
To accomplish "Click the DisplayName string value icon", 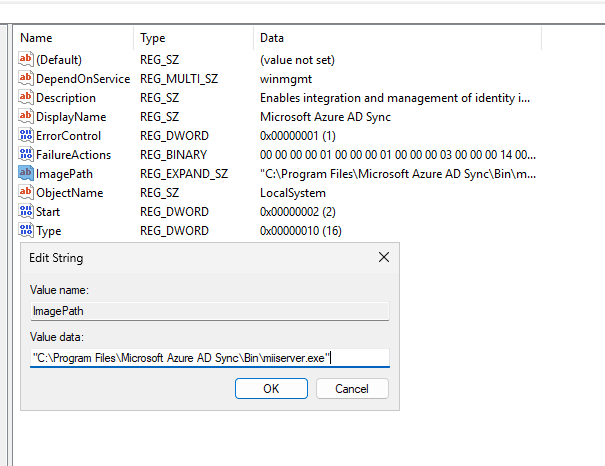I will tap(26, 116).
